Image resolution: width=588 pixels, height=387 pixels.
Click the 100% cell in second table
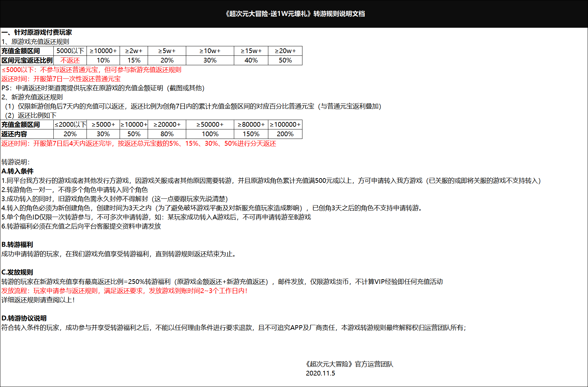pos(210,134)
